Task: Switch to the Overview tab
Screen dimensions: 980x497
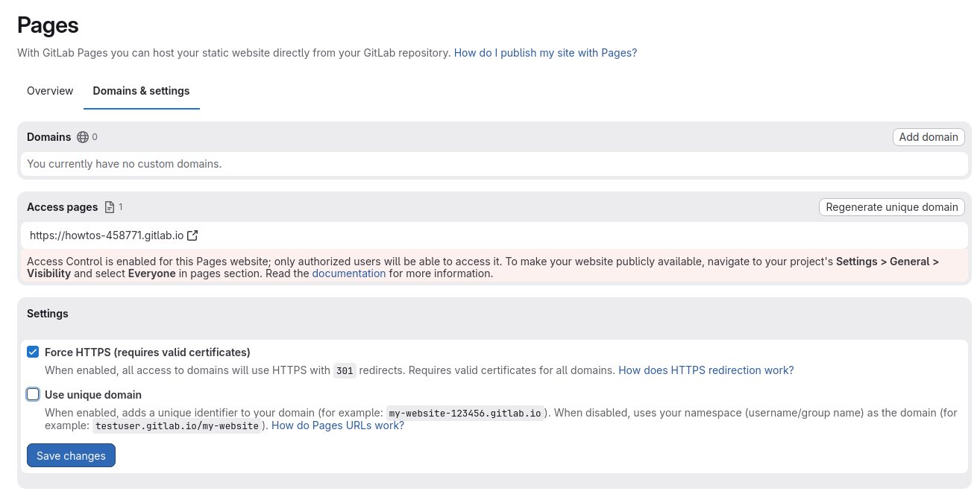Action: 50,91
